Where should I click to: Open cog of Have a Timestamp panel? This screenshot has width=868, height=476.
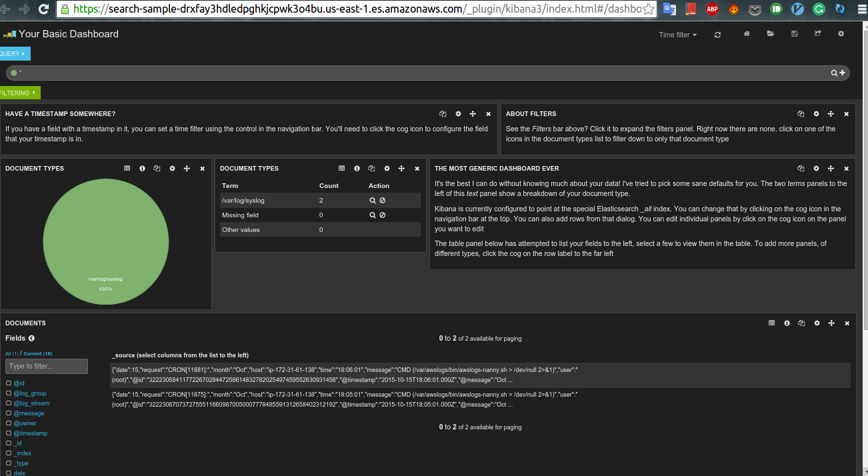click(458, 114)
